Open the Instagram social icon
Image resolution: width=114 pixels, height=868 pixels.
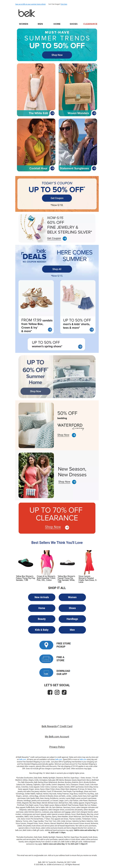click(x=57, y=692)
